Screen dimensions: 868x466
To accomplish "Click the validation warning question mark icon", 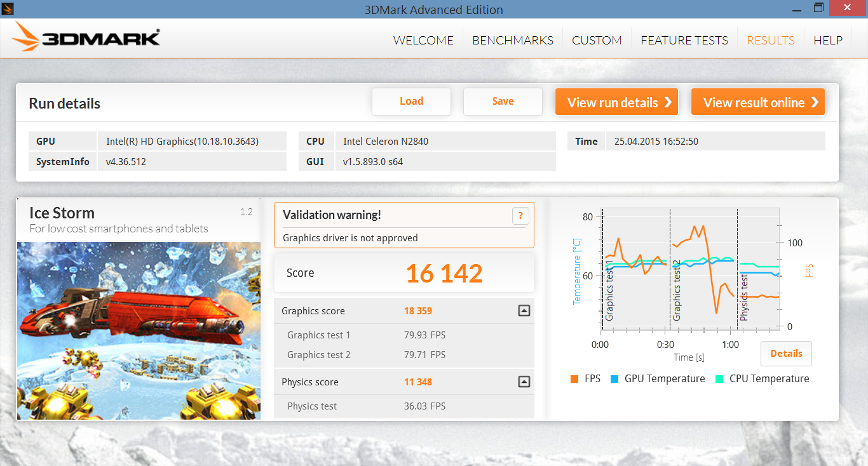I will point(520,216).
